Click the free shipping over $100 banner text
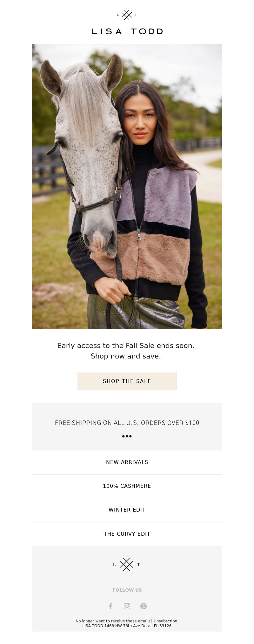The height and width of the screenshot is (644, 254). 127,423
